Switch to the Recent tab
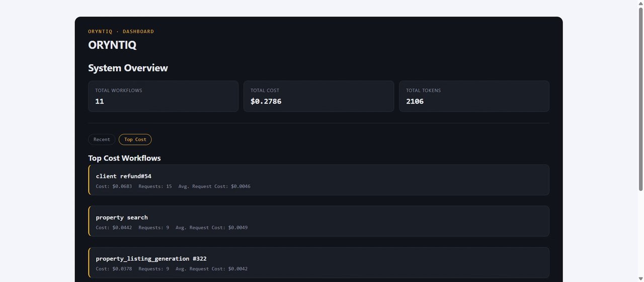The height and width of the screenshot is (282, 644). pos(102,139)
